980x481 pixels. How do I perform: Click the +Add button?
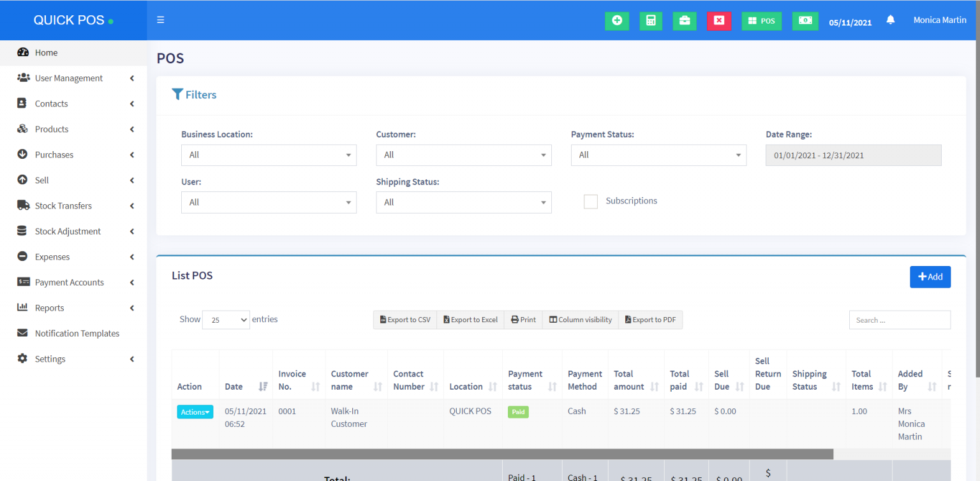tap(930, 277)
